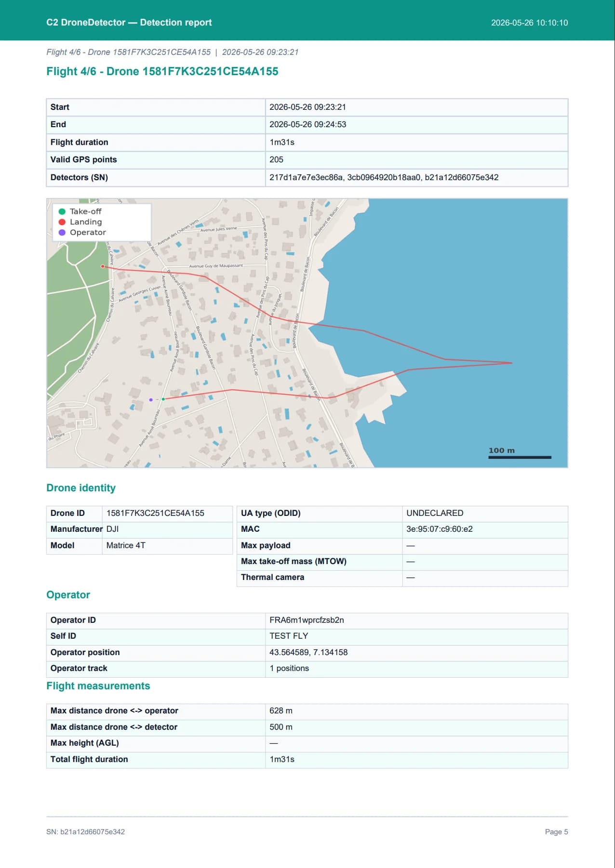Click the Self ID value TEST FLY
615x868 pixels.
289,636
